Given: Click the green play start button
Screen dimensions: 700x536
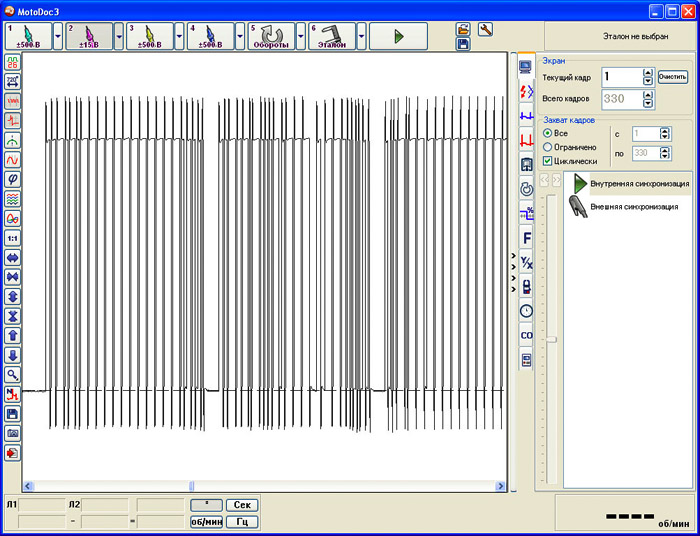Looking at the screenshot, I should [x=398, y=36].
